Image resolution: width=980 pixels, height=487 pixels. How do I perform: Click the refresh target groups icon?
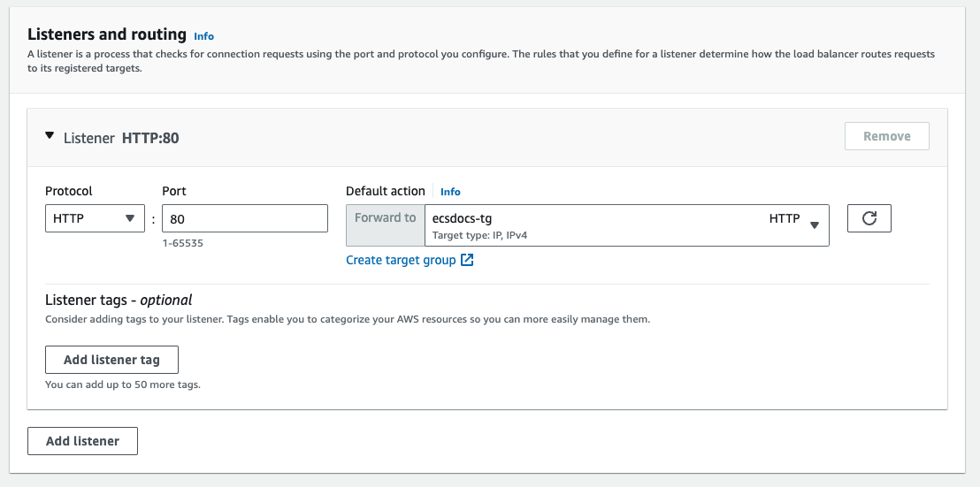point(869,218)
